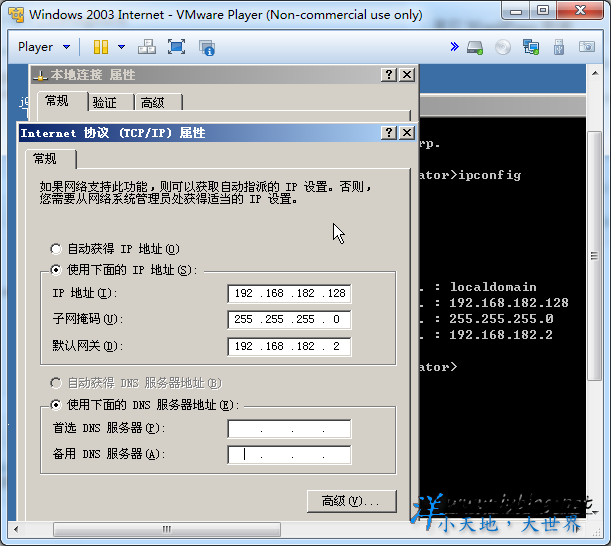Image resolution: width=611 pixels, height=546 pixels.
Task: Maximize the VMware Player window
Action: (543, 11)
